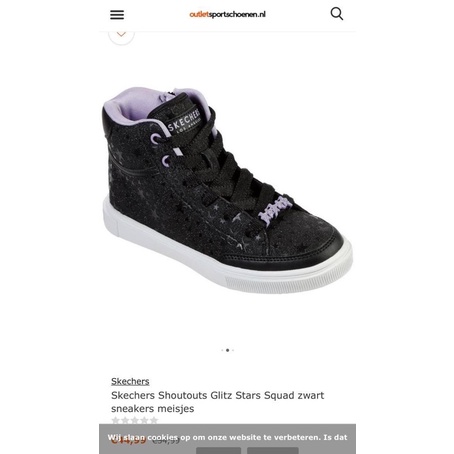
Task: Click the strikethrough original price
Action: (166, 441)
